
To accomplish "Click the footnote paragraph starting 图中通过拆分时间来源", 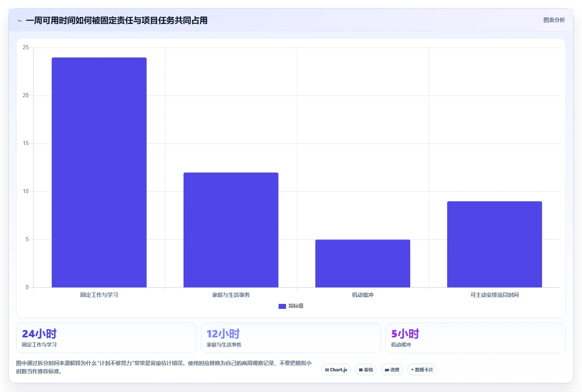I will 164,367.
